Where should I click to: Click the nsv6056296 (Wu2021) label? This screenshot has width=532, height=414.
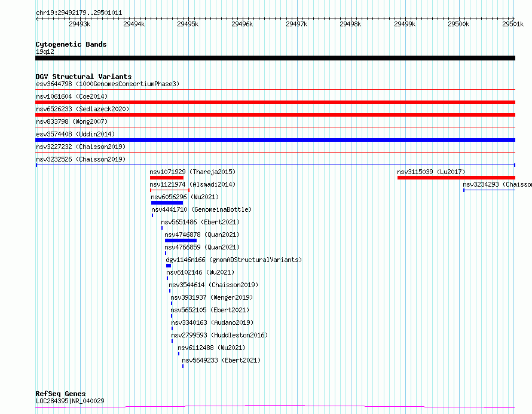pos(185,197)
